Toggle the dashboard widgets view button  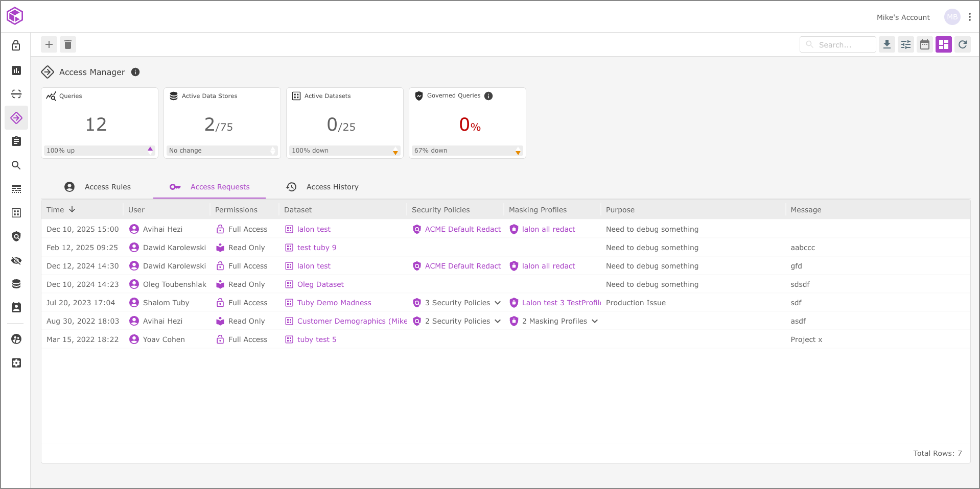tap(944, 44)
